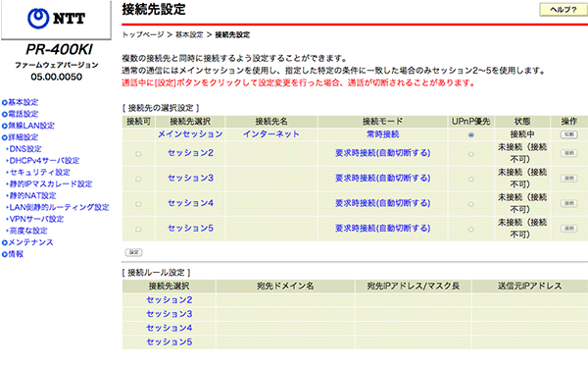Enable the 接続可 checkbox for セッション2

tap(138, 154)
